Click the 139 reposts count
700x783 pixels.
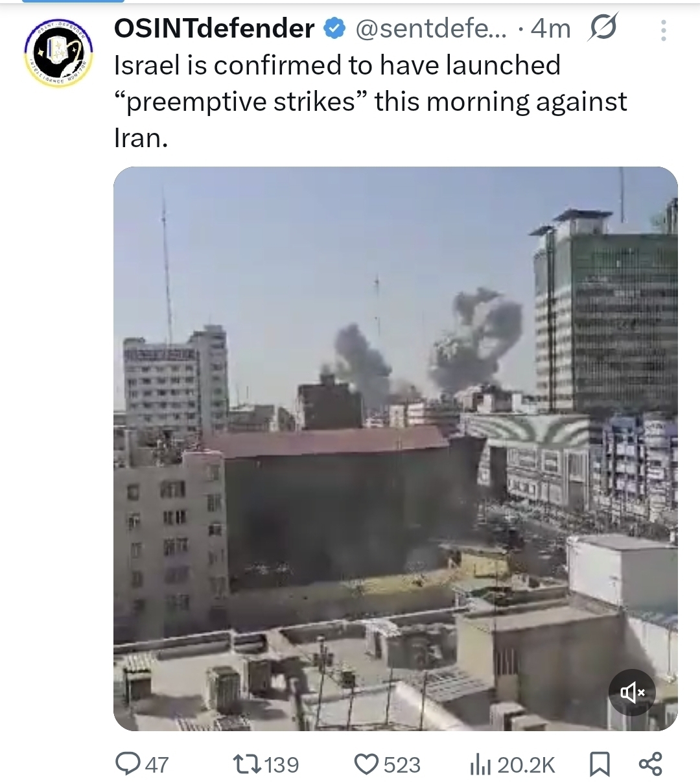(x=281, y=765)
